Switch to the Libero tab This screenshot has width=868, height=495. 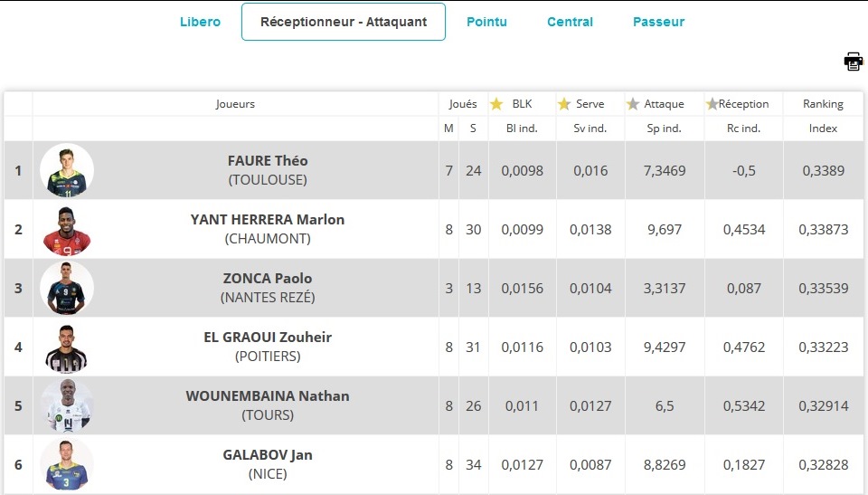[200, 23]
